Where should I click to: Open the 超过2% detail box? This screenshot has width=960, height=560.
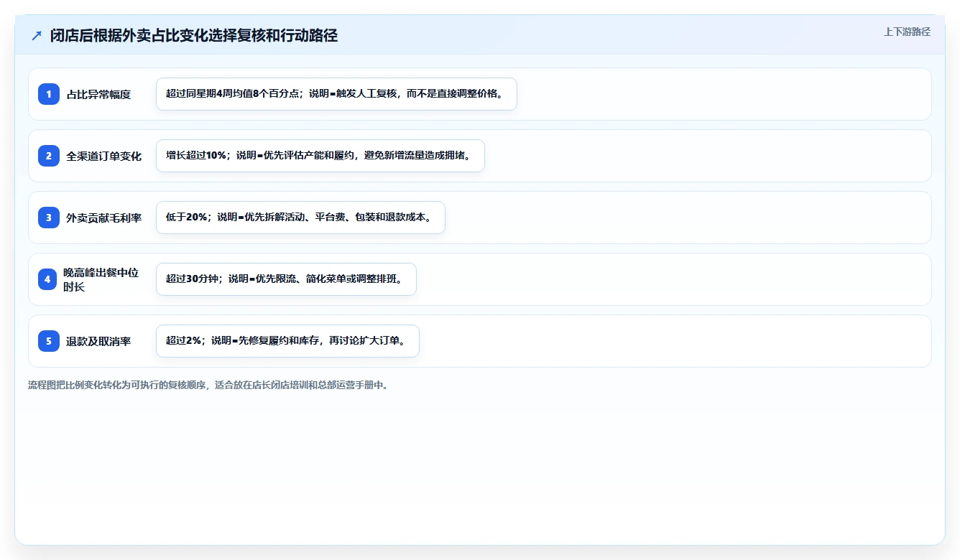(x=287, y=341)
